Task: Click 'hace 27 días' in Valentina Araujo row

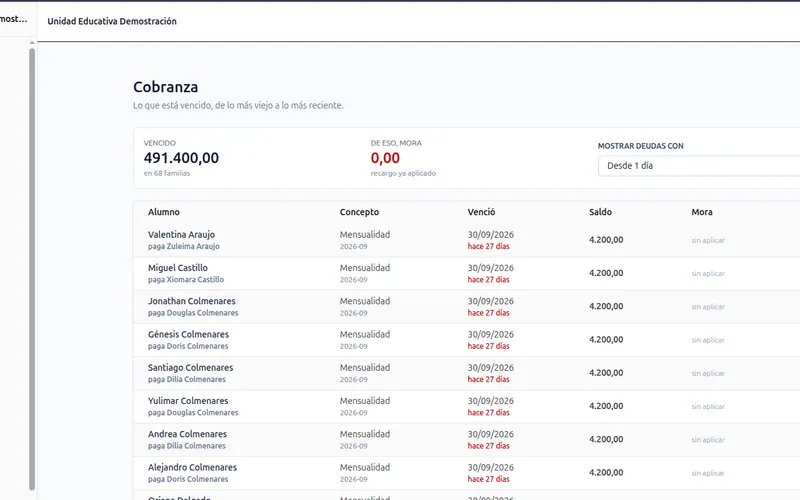Action: [x=488, y=246]
